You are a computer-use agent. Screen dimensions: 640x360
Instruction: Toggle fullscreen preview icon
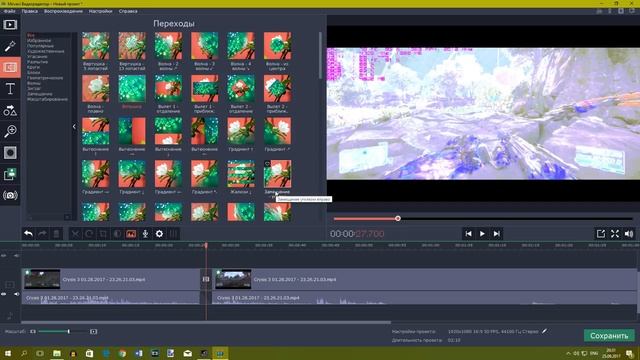point(615,233)
